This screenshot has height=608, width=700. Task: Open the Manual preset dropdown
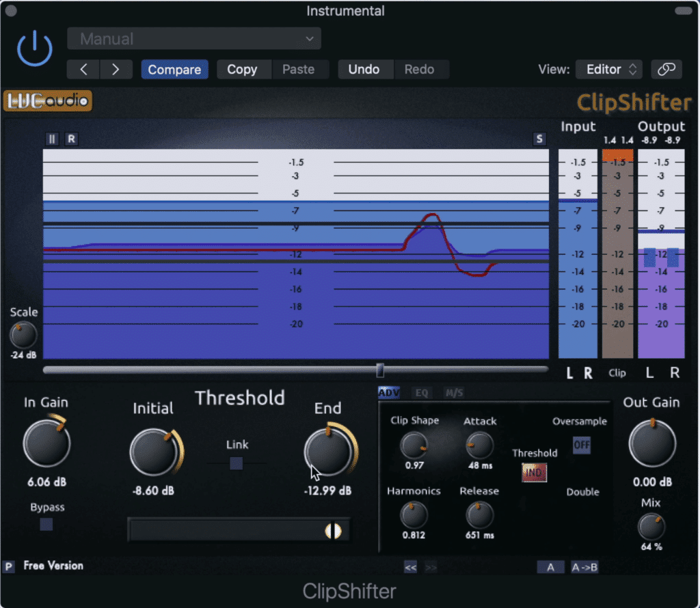(x=193, y=39)
